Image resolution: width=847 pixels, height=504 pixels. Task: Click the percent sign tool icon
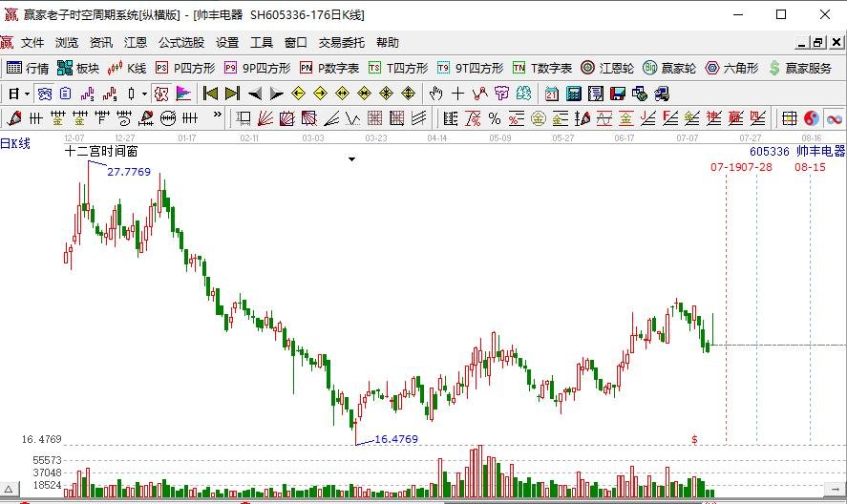point(495,119)
